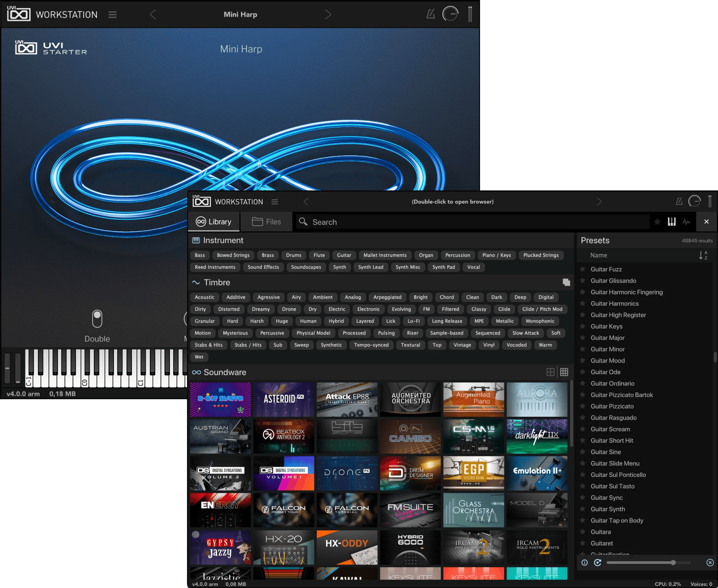Click the previous preset arrow in the browser window
The image size is (718, 588).
(306, 202)
